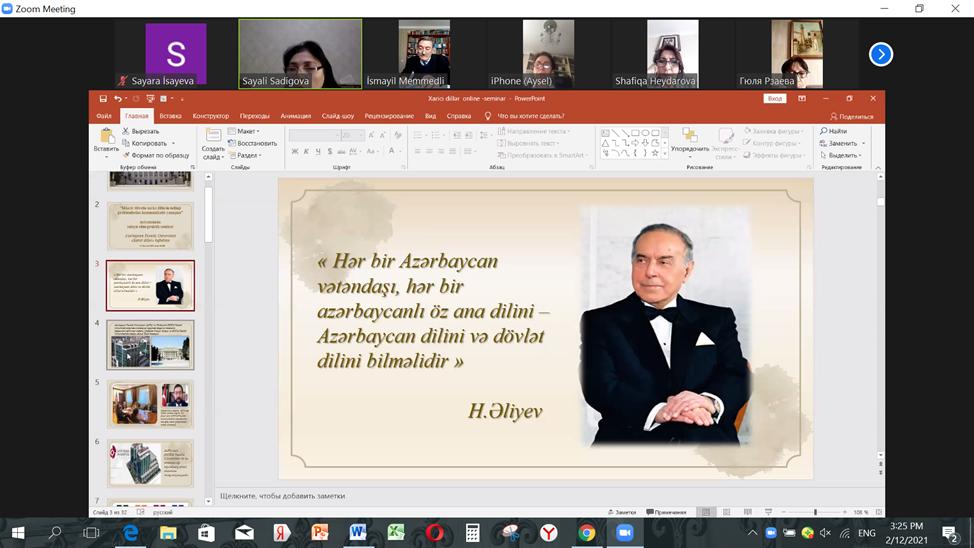Click Формат по образцу format painter
974x548 pixels.
(155, 155)
